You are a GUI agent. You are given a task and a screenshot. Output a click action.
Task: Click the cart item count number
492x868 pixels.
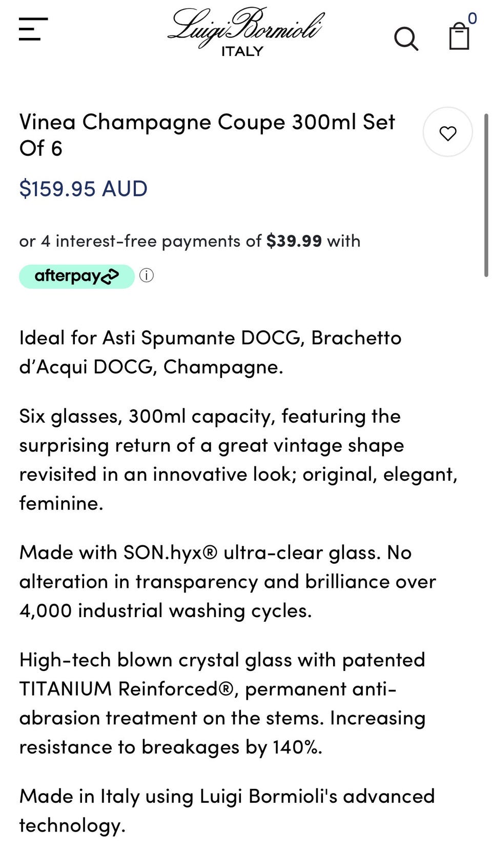pos(473,18)
